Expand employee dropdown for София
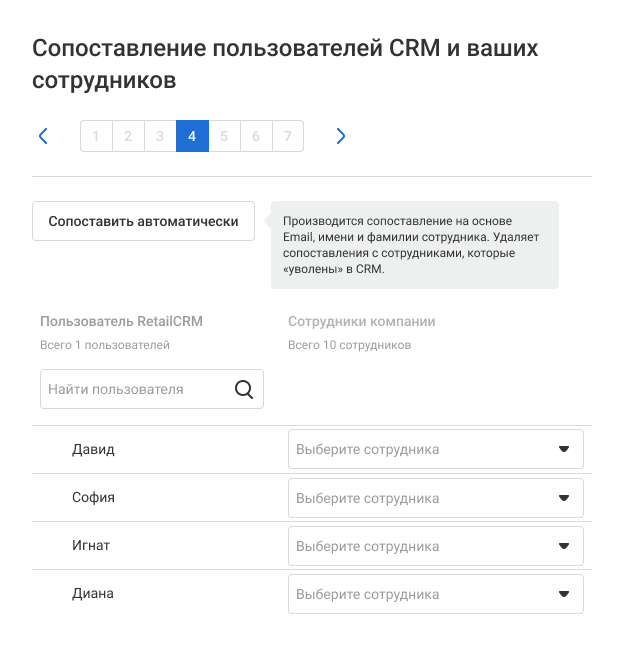Image resolution: width=624 pixels, height=649 pixels. pyautogui.click(x=435, y=497)
